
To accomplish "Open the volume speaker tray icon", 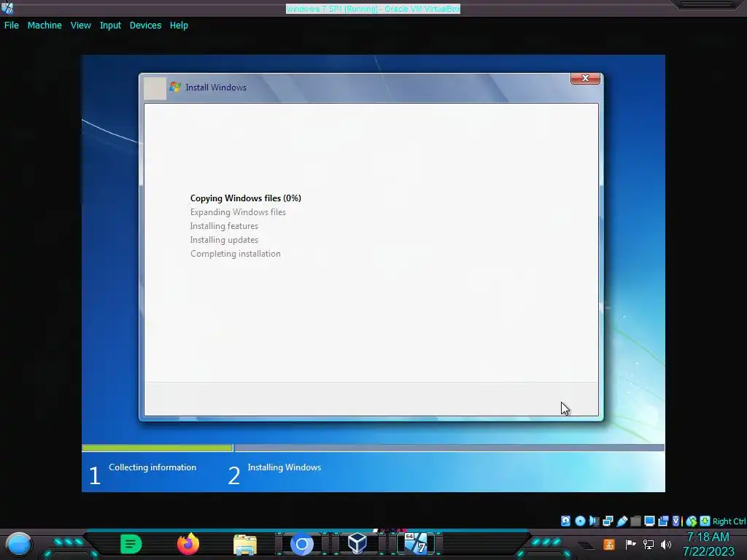I will click(665, 544).
